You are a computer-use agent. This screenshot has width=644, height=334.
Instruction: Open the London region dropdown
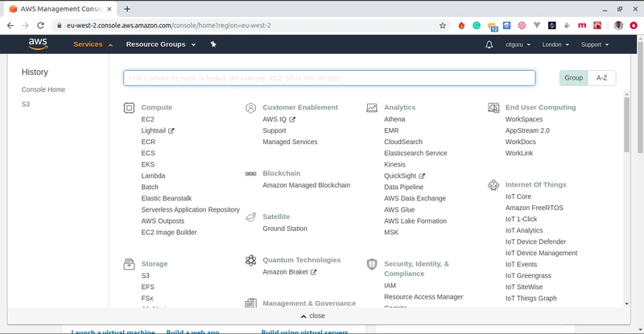click(555, 44)
